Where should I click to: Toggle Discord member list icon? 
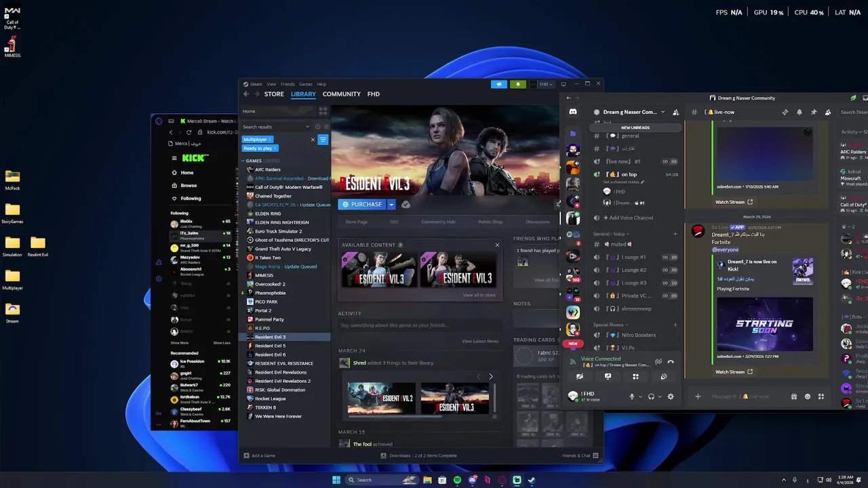pos(827,112)
